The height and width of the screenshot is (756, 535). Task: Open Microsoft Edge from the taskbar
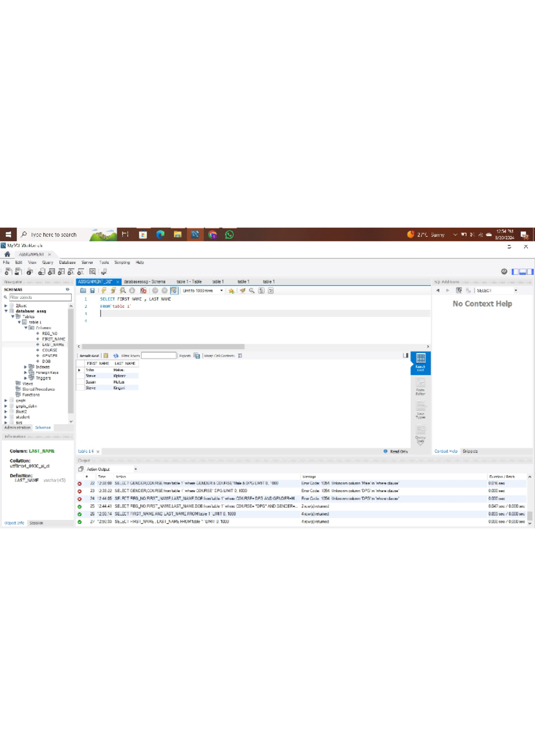[x=160, y=234]
